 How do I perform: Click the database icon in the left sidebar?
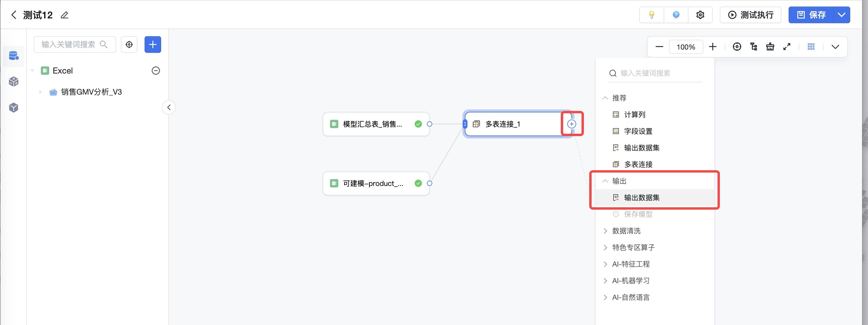13,56
